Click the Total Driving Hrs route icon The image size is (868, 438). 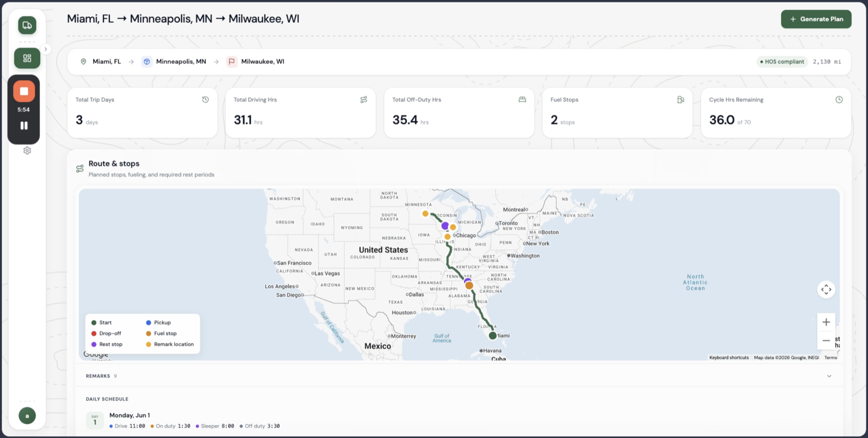pyautogui.click(x=364, y=99)
